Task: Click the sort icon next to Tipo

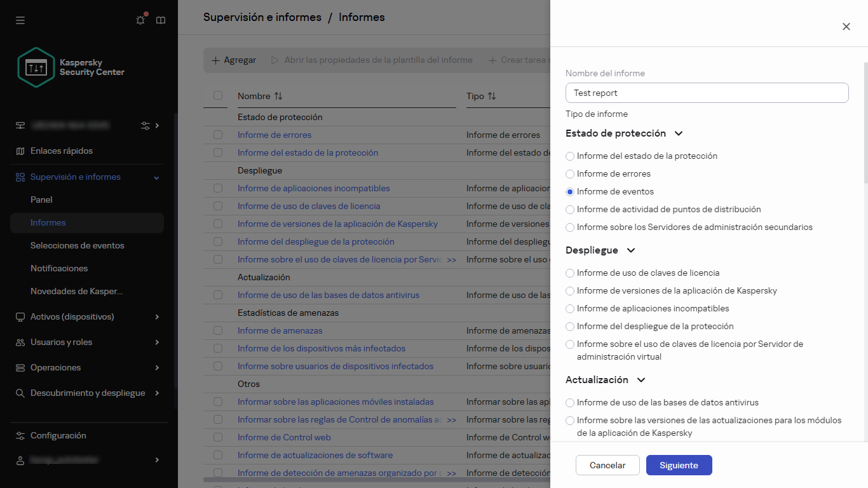Action: (491, 96)
